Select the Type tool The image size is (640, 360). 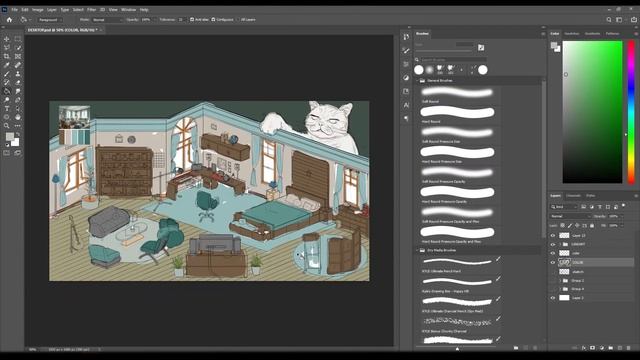point(7,109)
